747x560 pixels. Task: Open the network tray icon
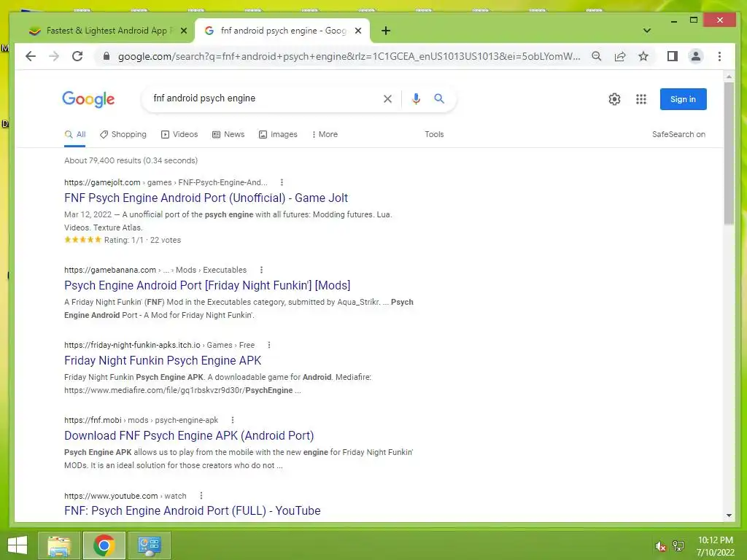678,546
